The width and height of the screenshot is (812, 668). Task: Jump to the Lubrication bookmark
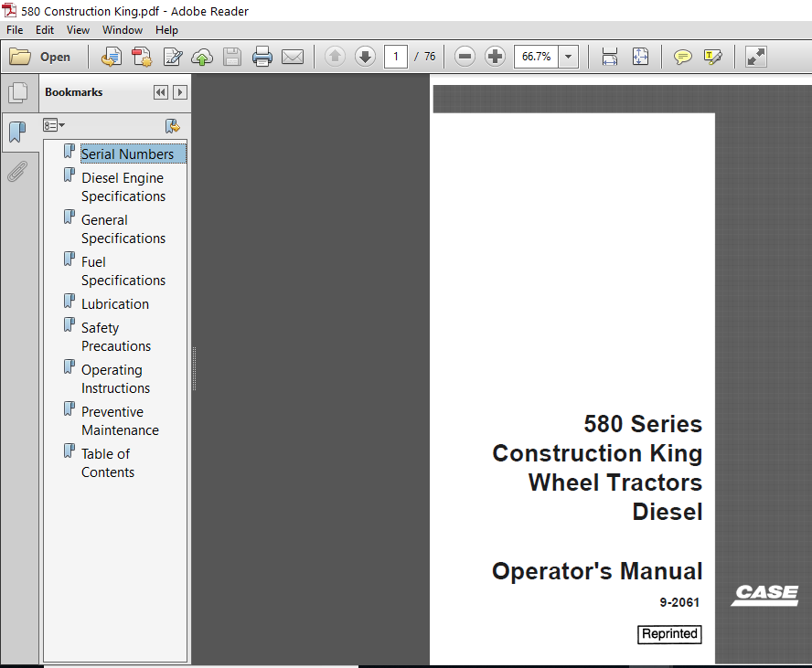tap(115, 303)
